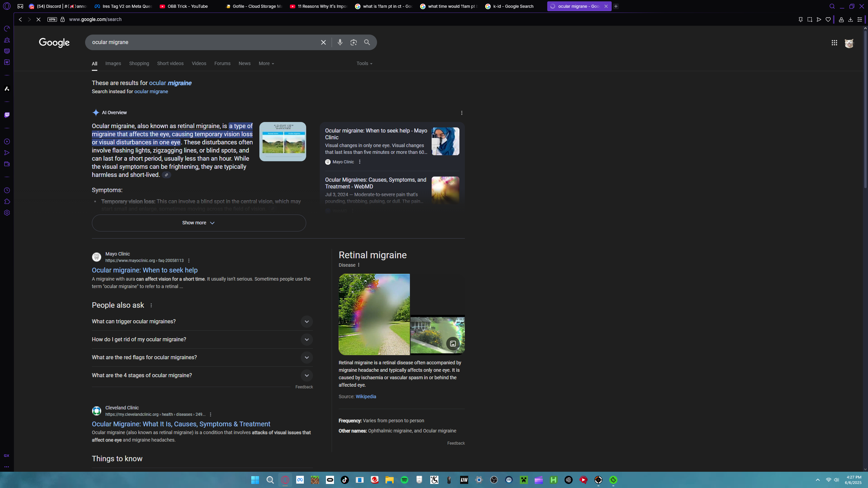868x488 pixels.
Task: Click in the search input field
Action: click(x=203, y=42)
